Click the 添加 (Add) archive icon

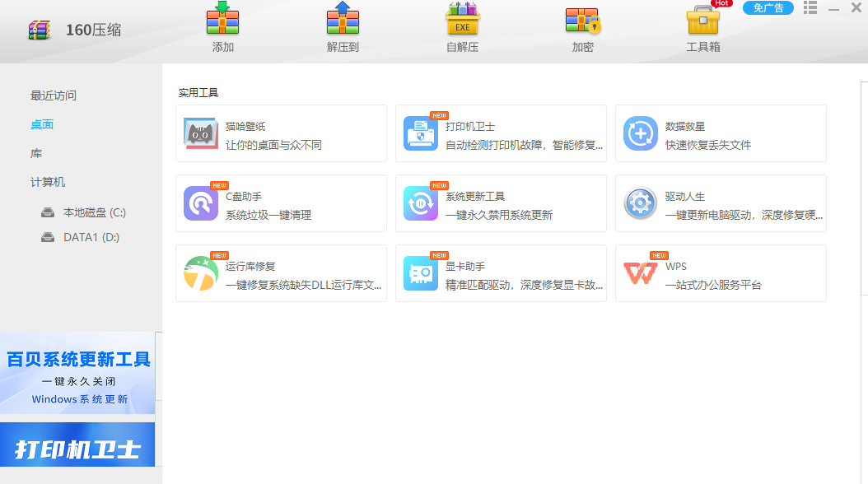coord(222,19)
